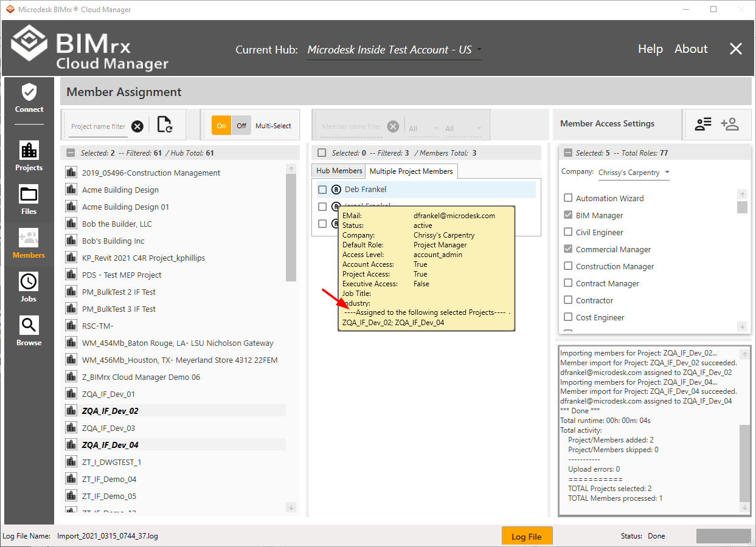Open the Members section in sidebar
This screenshot has height=547, width=756.
point(29,244)
